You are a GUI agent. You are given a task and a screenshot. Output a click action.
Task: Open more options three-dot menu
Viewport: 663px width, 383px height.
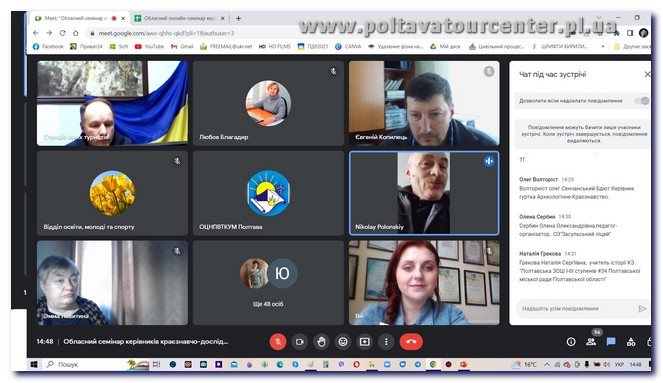386,342
